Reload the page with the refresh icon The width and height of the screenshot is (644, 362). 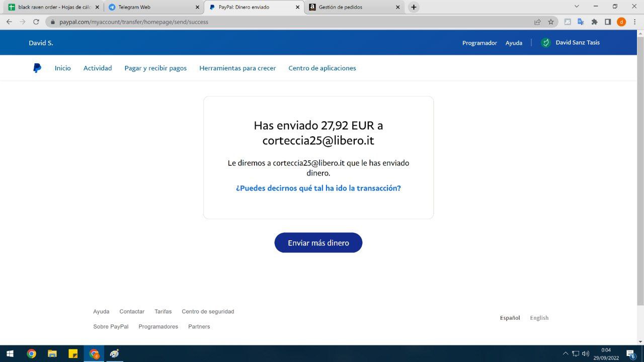tap(36, 22)
